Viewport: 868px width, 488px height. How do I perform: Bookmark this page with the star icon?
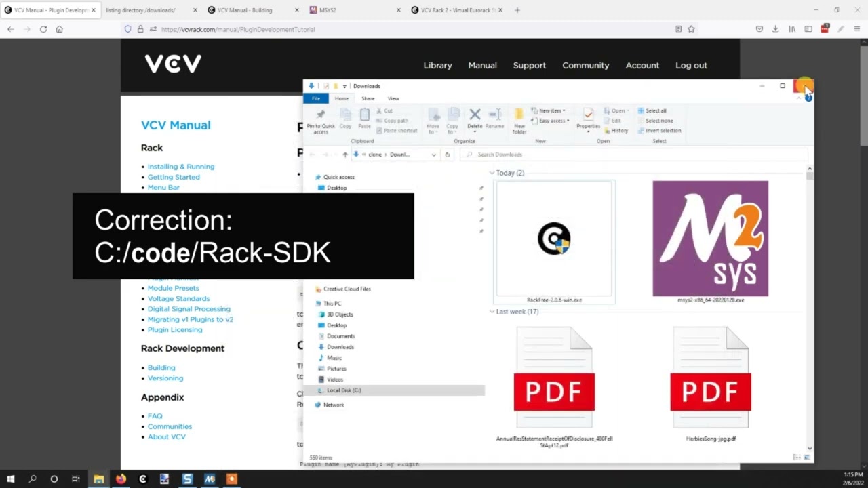691,29
